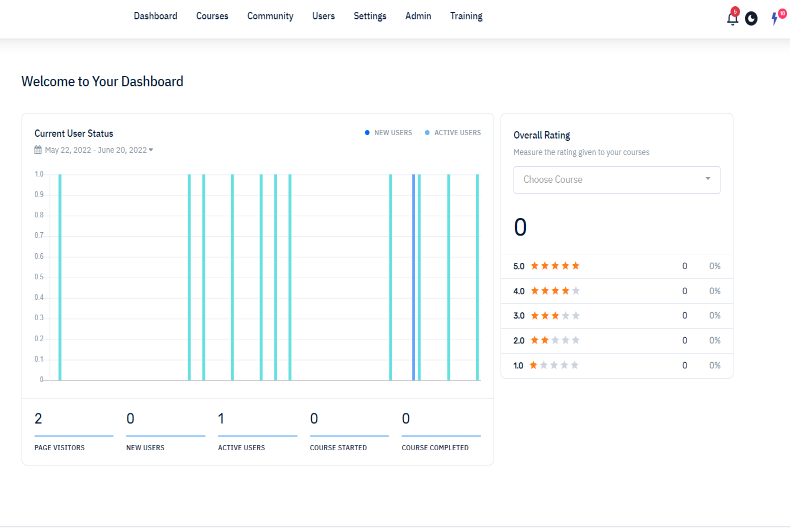Click the fifth star in 5.0 rating row
This screenshot has width=790, height=528.
575,266
